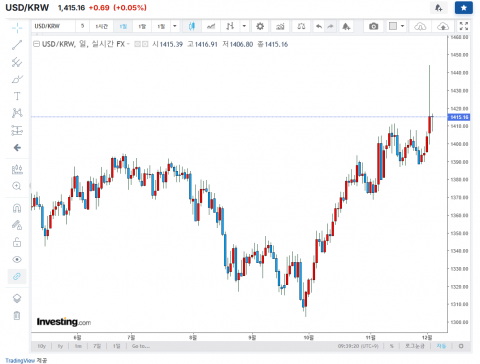Expand the FX dropdown arrow in legend
This screenshot has height=364, width=480.
point(128,44)
